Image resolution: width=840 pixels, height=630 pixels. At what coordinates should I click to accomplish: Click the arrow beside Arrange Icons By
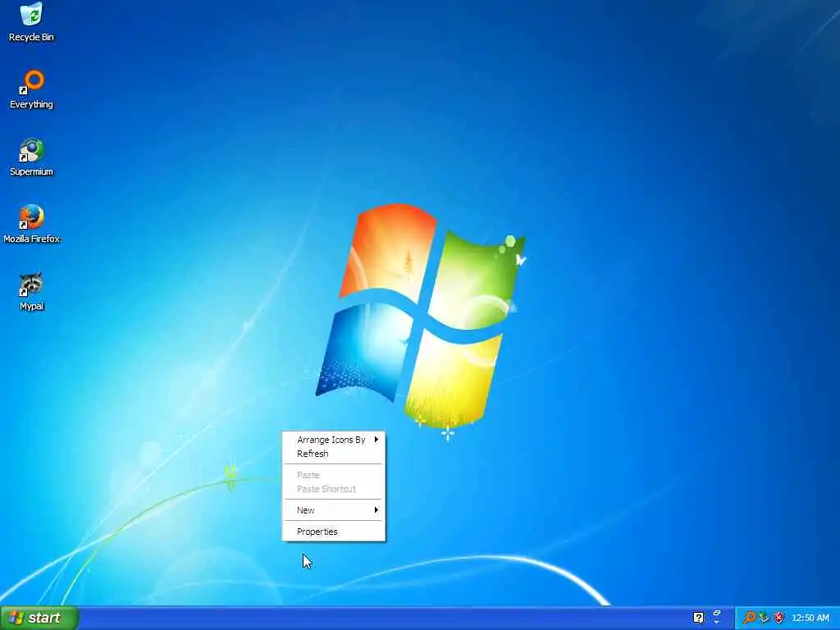[x=376, y=440]
